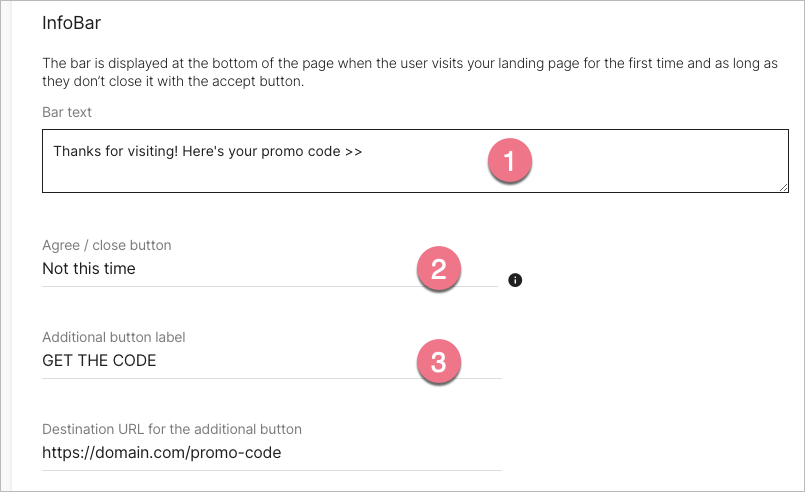Viewport: 805px width, 492px height.
Task: Click the 'Additional button label' caption
Action: [114, 337]
